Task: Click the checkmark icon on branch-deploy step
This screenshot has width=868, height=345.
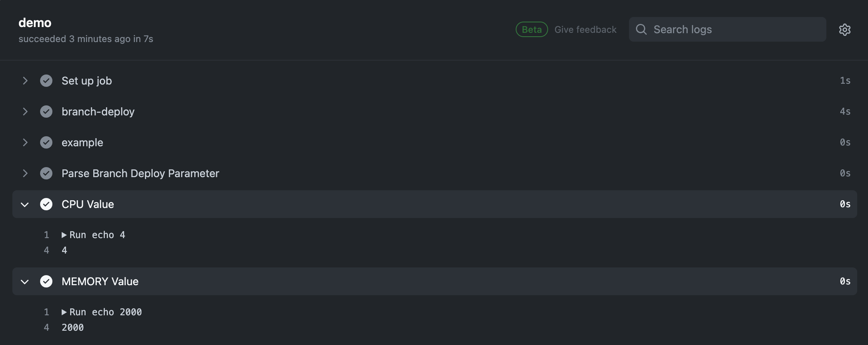Action: pyautogui.click(x=46, y=112)
